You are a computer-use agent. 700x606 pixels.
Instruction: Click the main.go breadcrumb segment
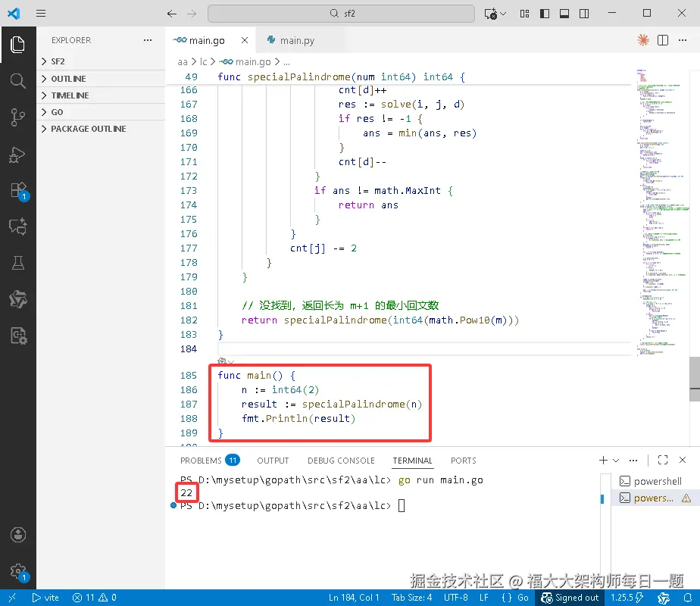[x=245, y=61]
